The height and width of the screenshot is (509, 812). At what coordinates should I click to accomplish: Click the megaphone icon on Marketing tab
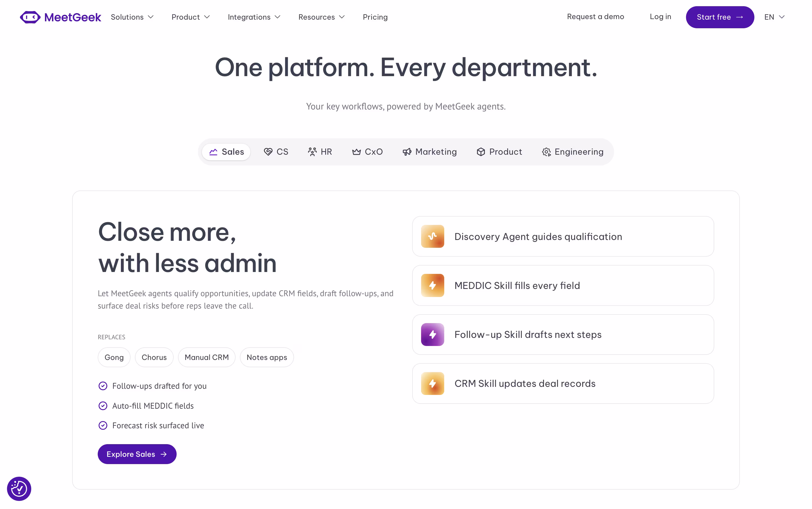pos(407,152)
